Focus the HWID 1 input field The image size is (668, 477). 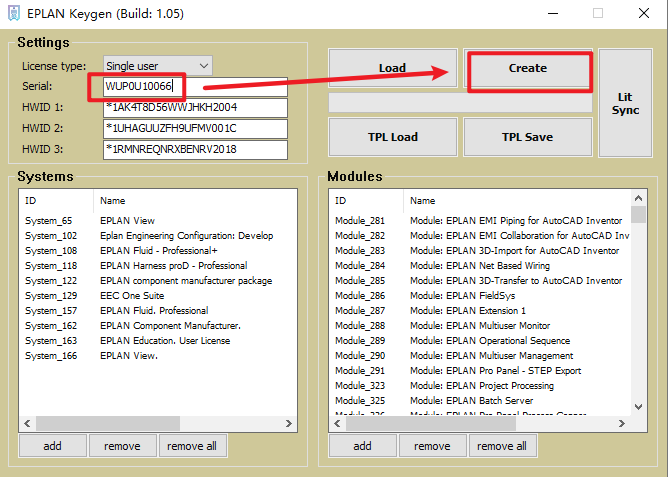(193, 107)
